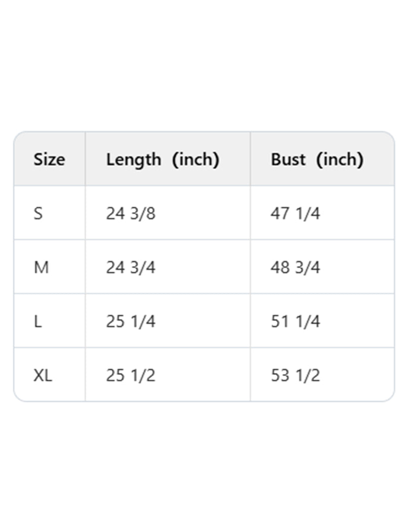Click the 1/4 fraction in L bust
This screenshot has width=405, height=532.
pyautogui.click(x=307, y=322)
